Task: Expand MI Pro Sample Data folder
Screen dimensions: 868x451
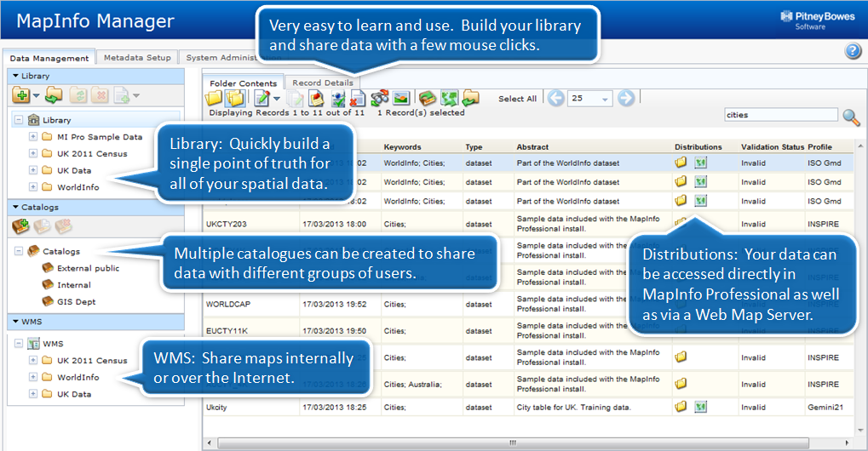Action: coord(33,136)
